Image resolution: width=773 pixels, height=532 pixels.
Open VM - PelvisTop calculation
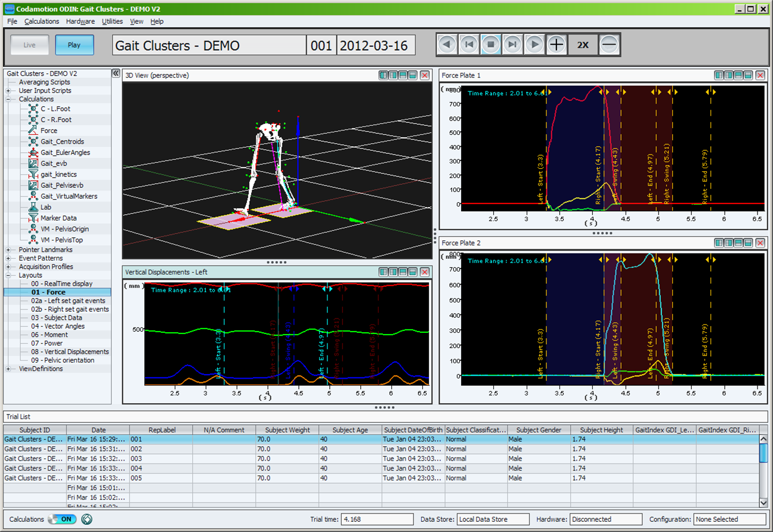(x=61, y=240)
